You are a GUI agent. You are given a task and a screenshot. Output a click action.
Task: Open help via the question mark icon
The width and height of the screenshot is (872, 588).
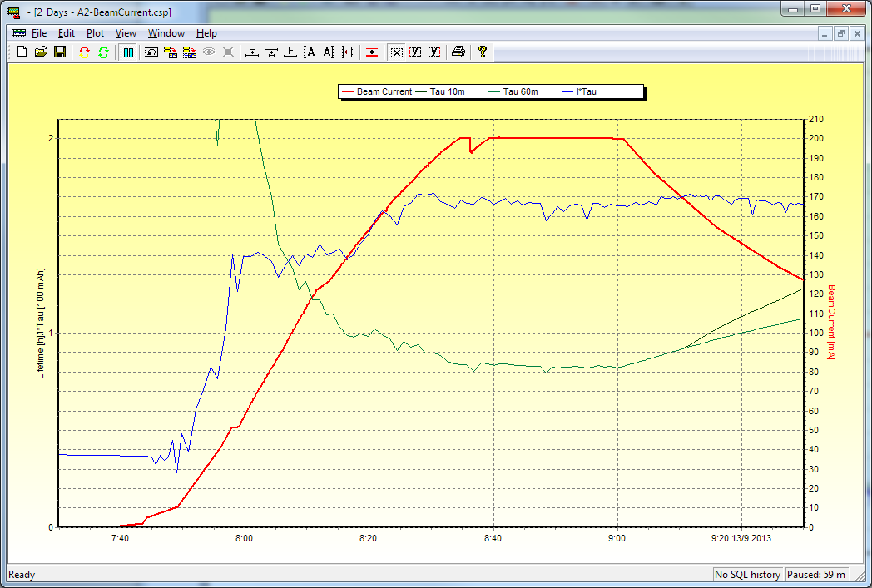482,52
